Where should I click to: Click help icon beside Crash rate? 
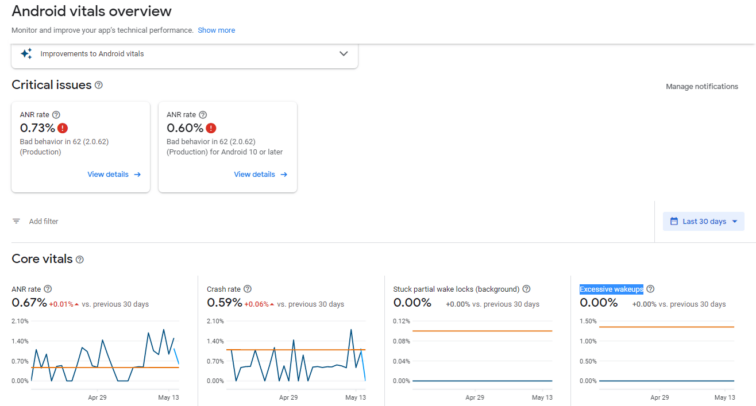[x=247, y=289]
